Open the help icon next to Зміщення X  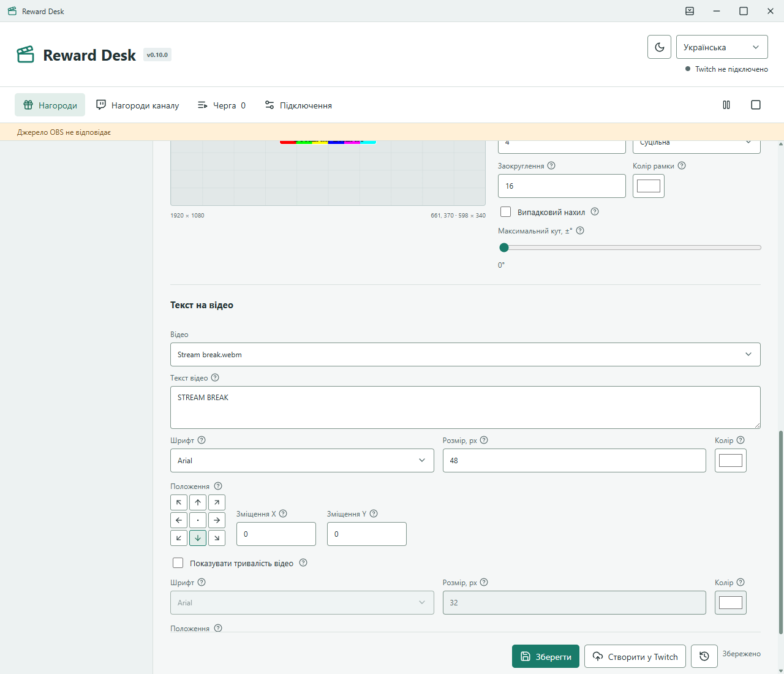click(x=283, y=513)
